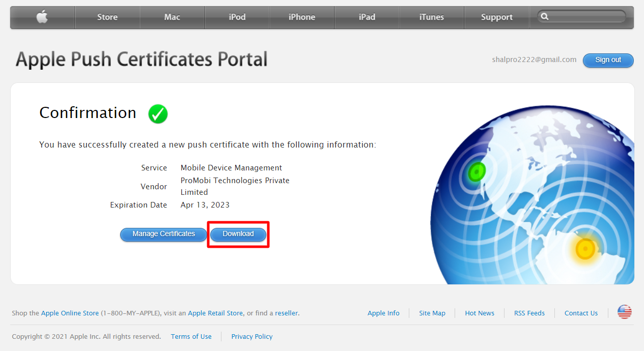Navigate to the iPad section
This screenshot has width=644, height=351.
coord(367,17)
